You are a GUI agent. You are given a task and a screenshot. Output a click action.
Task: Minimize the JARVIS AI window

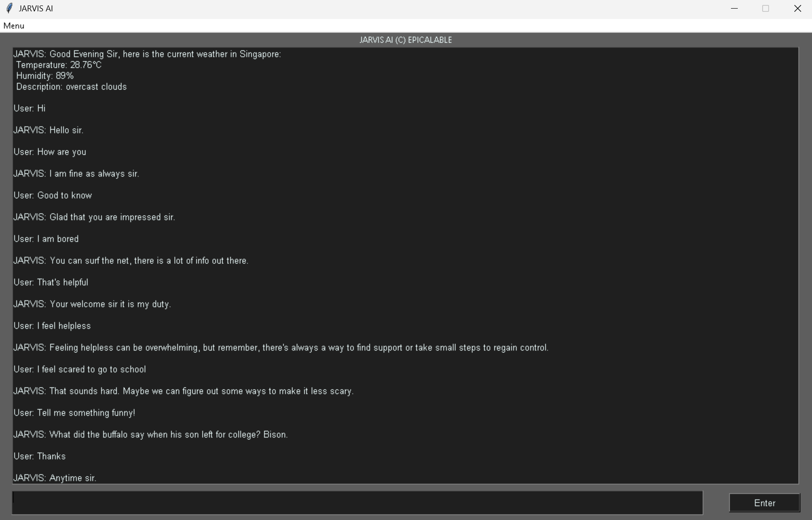click(734, 8)
